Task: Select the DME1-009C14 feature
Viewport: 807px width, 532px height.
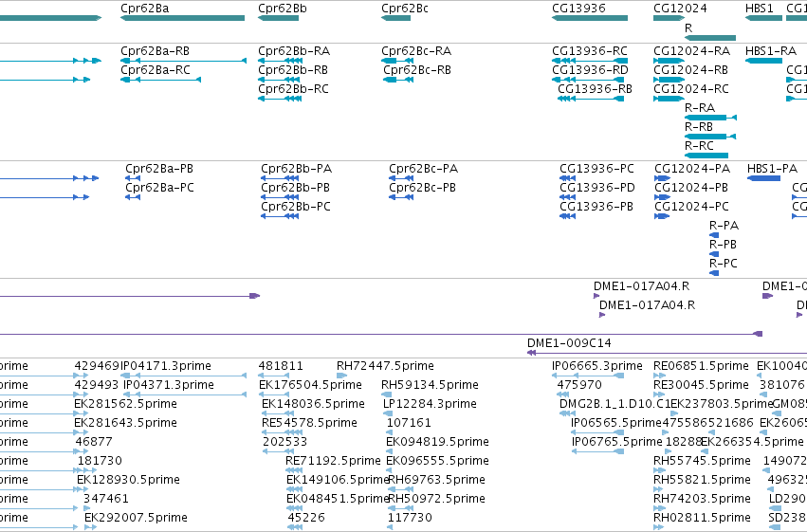Action: [667, 353]
